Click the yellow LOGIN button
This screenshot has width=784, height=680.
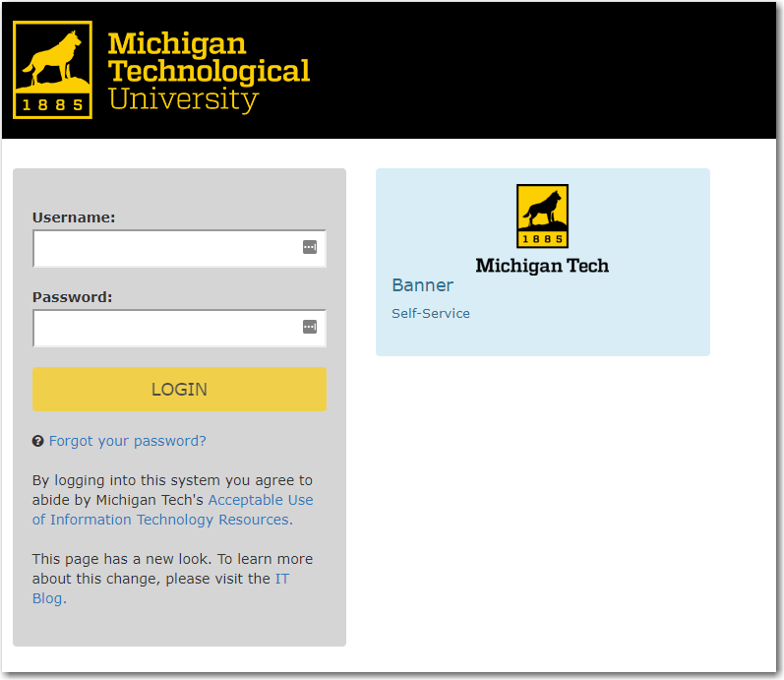(x=179, y=390)
